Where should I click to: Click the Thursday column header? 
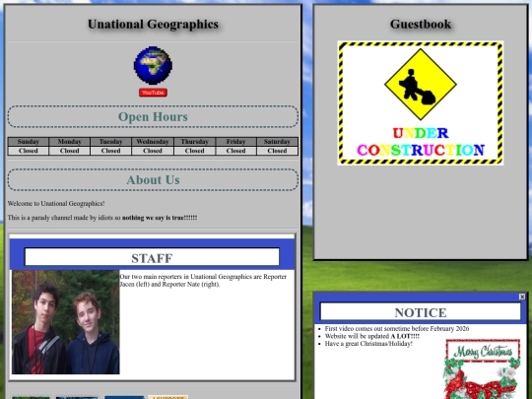[195, 142]
